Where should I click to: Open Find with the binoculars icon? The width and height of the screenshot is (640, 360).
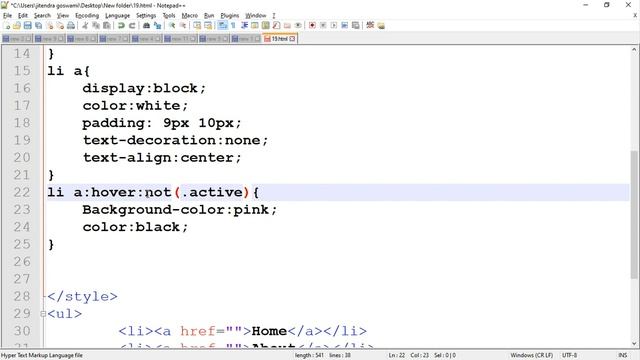coord(147,26)
